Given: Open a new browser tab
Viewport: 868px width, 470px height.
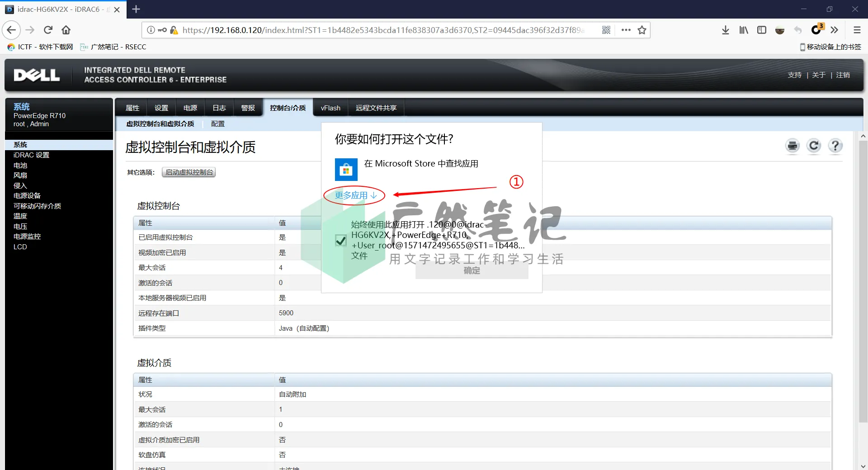Looking at the screenshot, I should (136, 9).
